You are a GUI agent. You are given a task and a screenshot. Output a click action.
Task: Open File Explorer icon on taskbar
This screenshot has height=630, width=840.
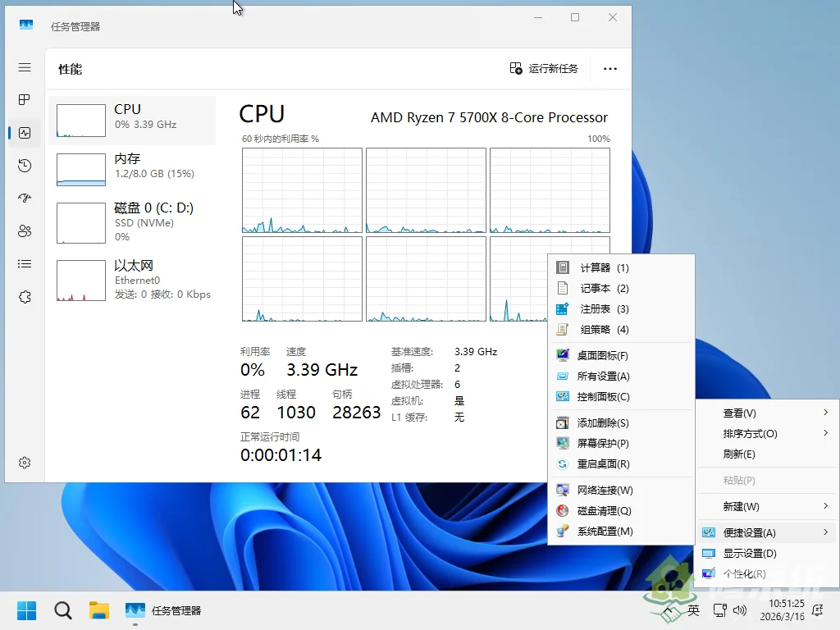pyautogui.click(x=98, y=610)
